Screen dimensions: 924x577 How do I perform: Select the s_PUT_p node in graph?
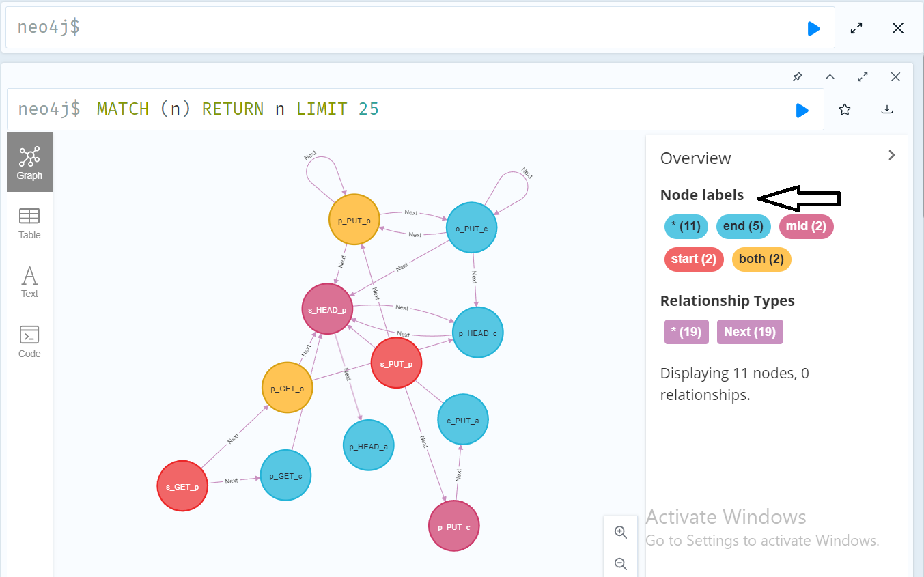click(396, 363)
